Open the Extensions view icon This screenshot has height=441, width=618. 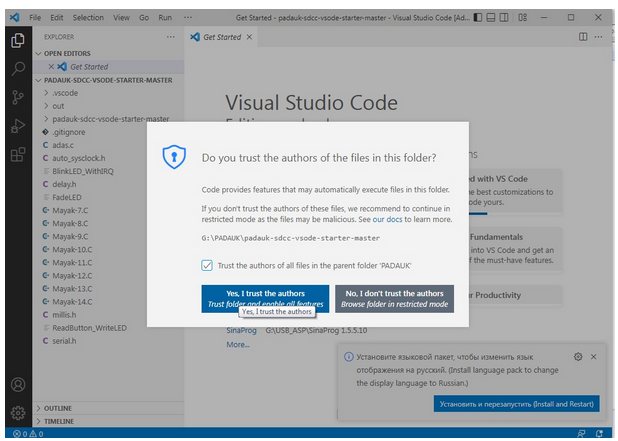pyautogui.click(x=17, y=155)
